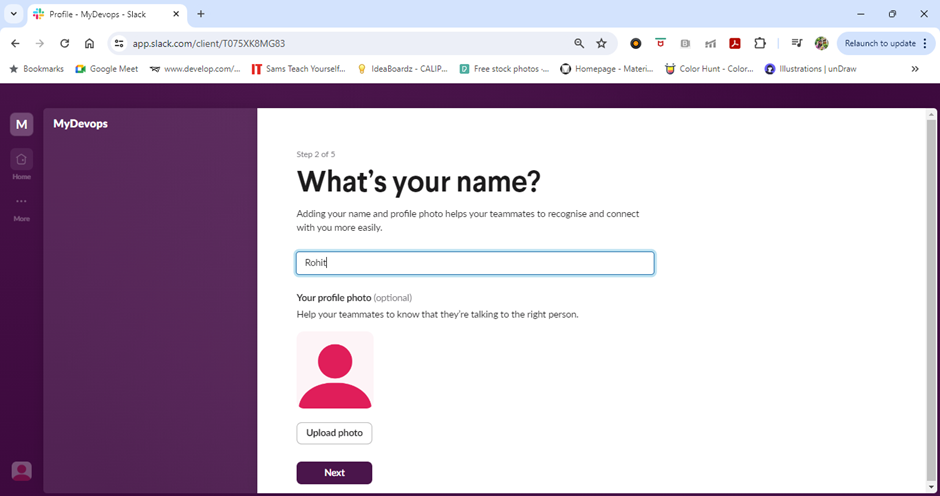Open the Extensions puzzle piece icon

(760, 43)
